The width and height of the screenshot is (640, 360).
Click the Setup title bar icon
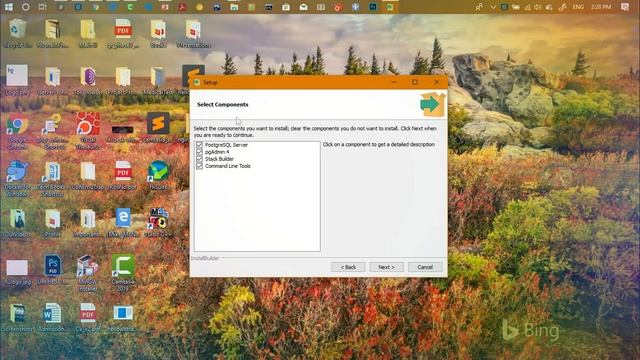[x=197, y=82]
